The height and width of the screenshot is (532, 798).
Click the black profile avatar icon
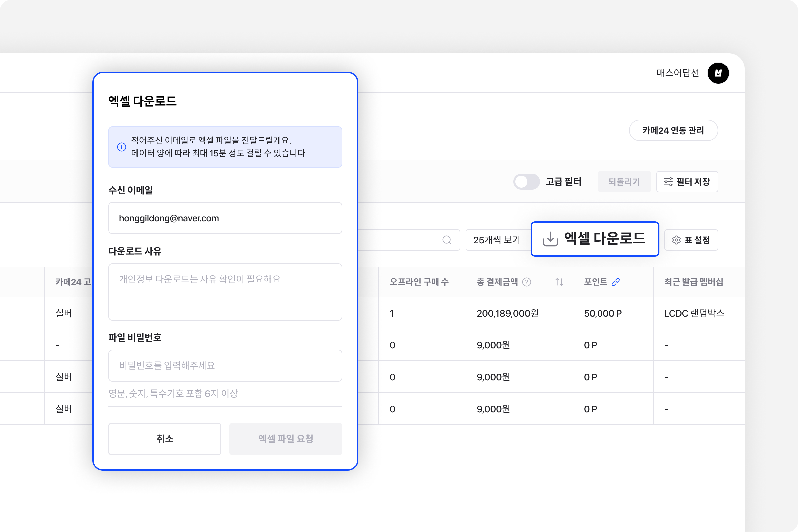coord(718,73)
